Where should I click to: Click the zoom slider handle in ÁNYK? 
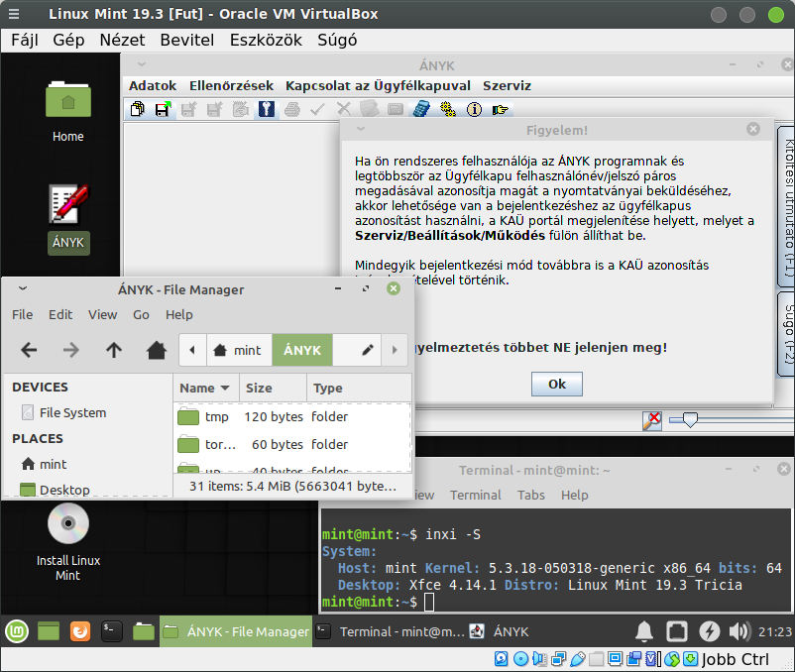coord(690,420)
